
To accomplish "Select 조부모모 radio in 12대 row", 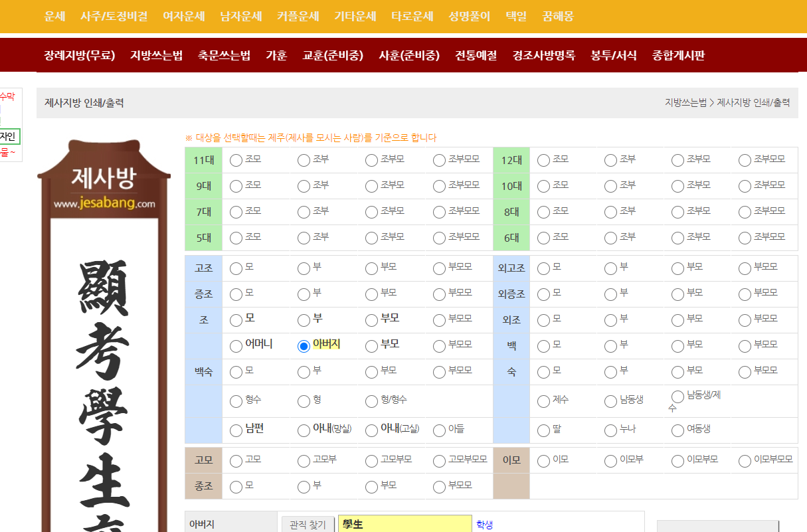I will [x=745, y=160].
